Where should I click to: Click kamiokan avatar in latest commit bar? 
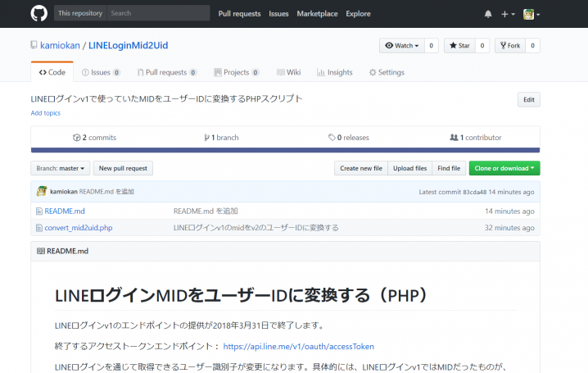tap(42, 191)
